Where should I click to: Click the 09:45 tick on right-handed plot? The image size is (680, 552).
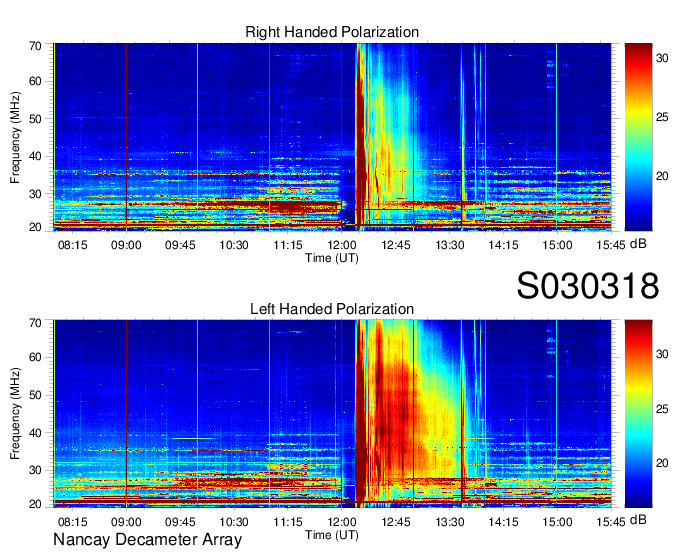tap(180, 245)
